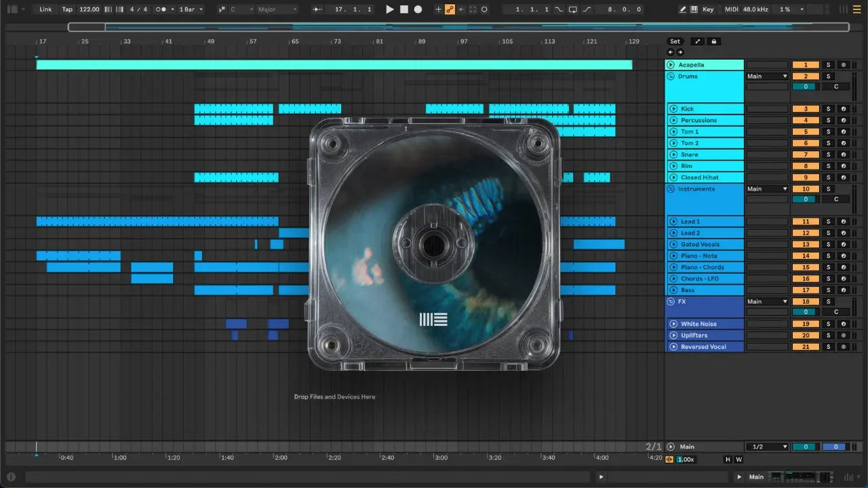Image resolution: width=868 pixels, height=488 pixels.
Task: Collapse the Instruments group track
Action: [671, 189]
